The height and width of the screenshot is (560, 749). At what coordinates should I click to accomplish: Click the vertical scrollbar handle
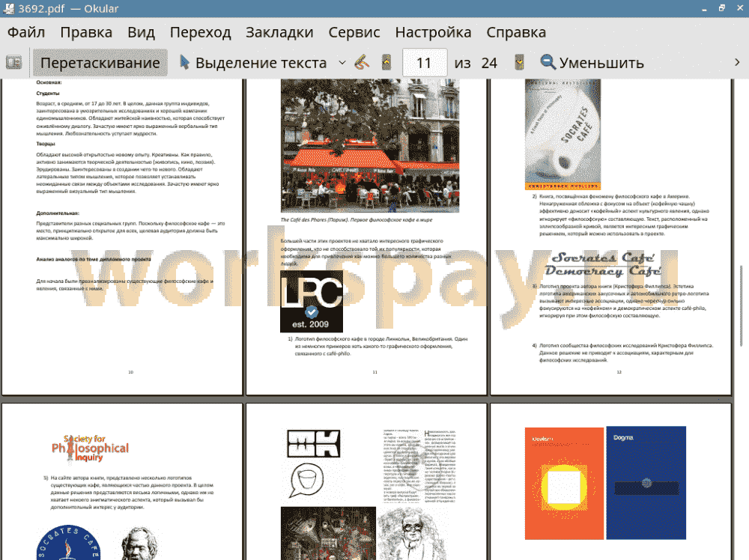742,305
